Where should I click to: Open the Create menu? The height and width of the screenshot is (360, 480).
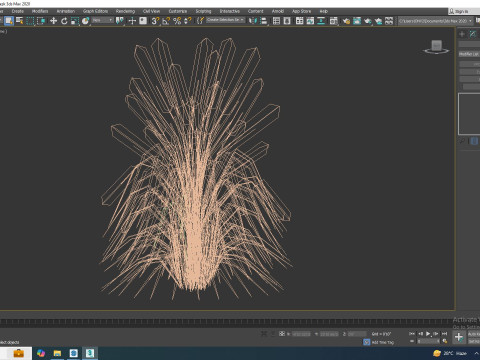click(18, 11)
